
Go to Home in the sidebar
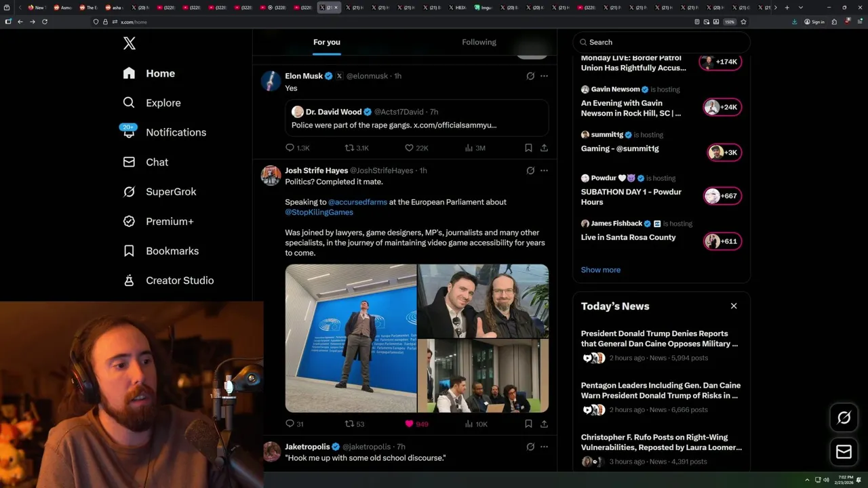[149, 73]
